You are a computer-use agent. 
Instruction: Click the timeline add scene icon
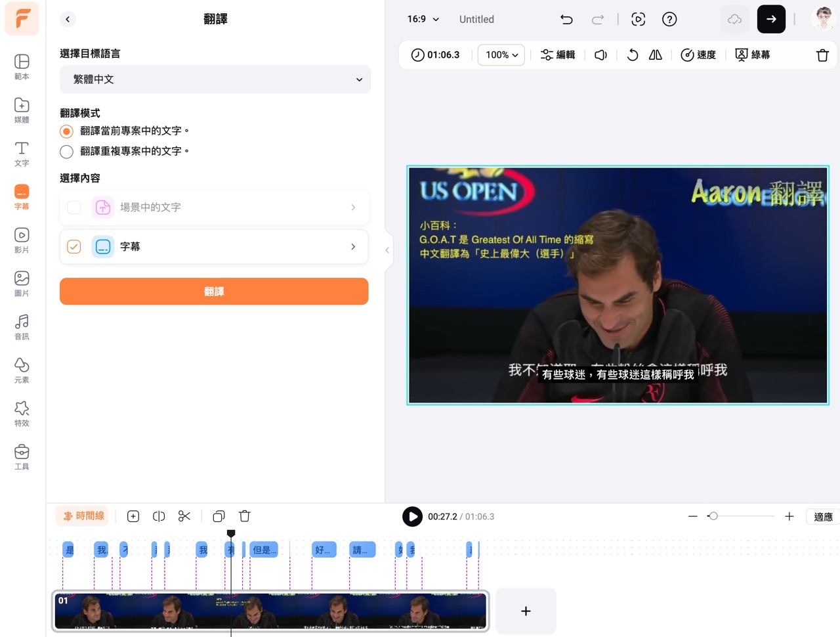click(133, 517)
